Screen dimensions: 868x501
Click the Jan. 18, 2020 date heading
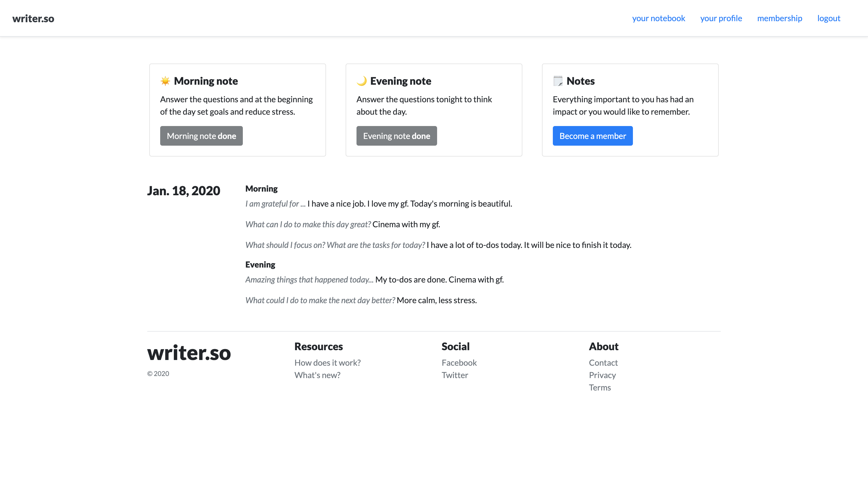click(x=183, y=191)
